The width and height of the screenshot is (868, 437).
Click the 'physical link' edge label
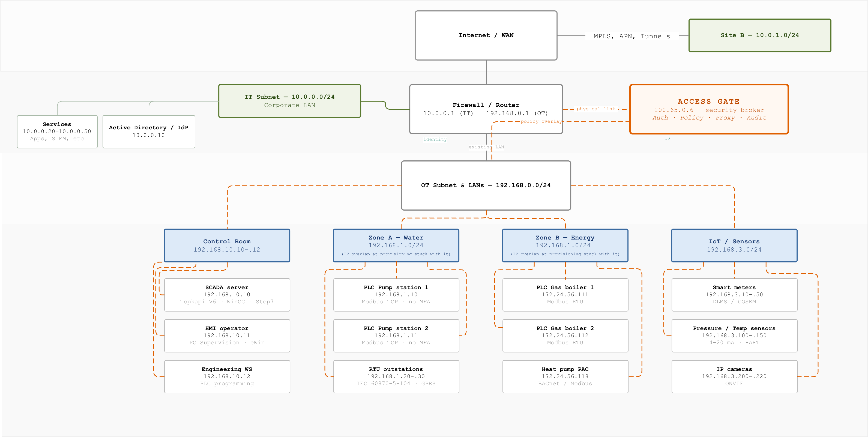click(x=596, y=109)
